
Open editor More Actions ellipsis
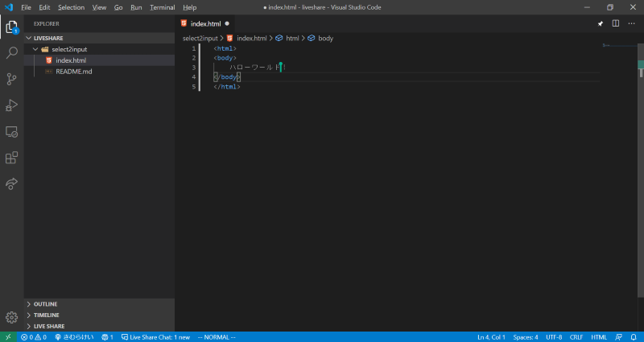632,23
